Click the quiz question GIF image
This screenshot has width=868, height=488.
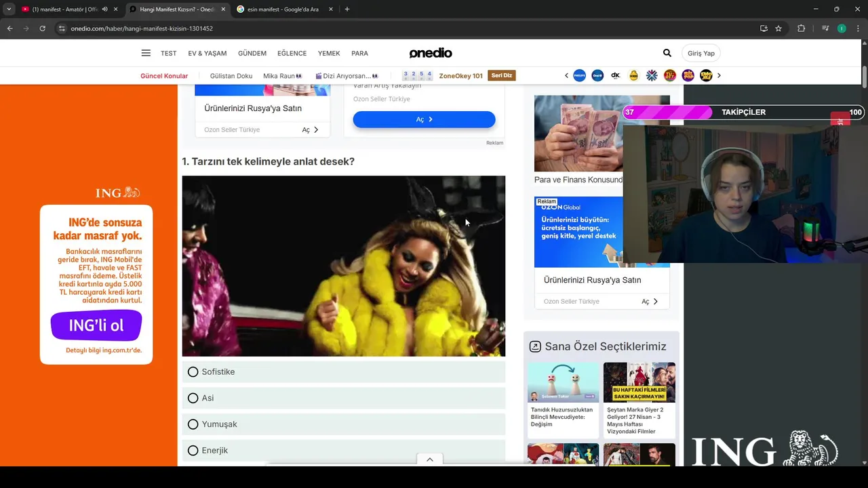pyautogui.click(x=344, y=266)
